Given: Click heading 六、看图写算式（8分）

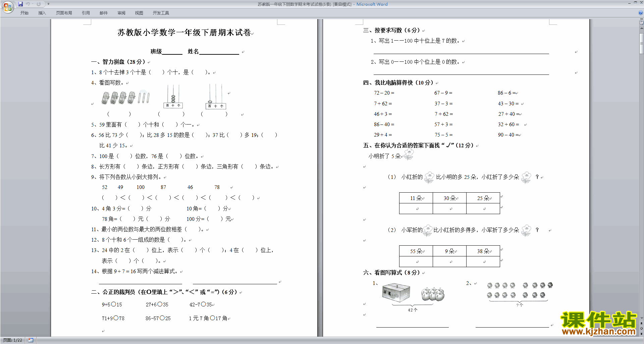Looking at the screenshot, I should click(391, 273).
